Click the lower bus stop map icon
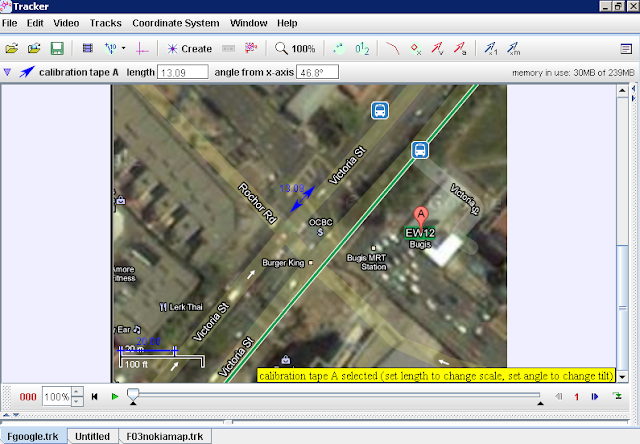Image resolution: width=640 pixels, height=444 pixels. point(420,150)
